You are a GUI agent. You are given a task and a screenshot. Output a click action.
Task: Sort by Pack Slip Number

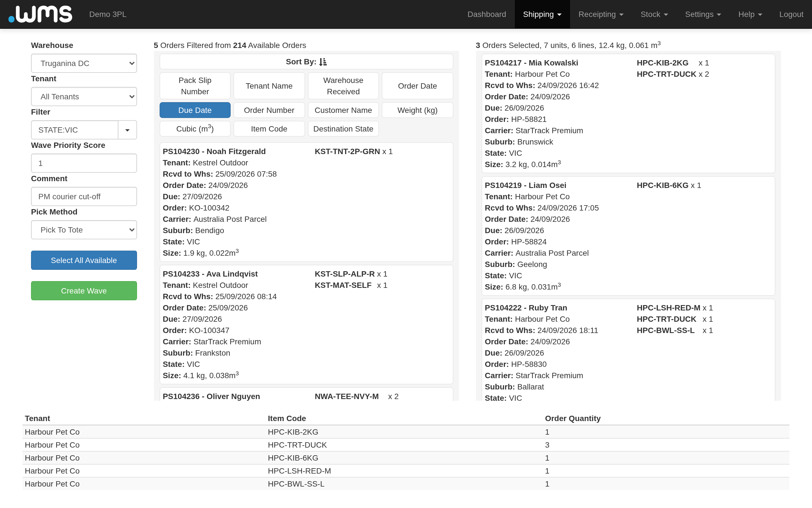tap(195, 86)
